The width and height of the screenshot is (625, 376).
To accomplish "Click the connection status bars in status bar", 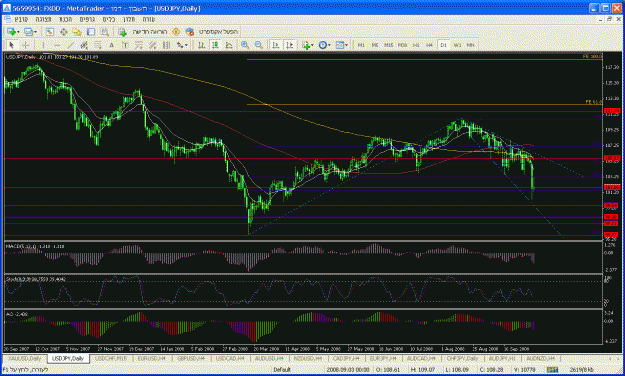I will (552, 370).
